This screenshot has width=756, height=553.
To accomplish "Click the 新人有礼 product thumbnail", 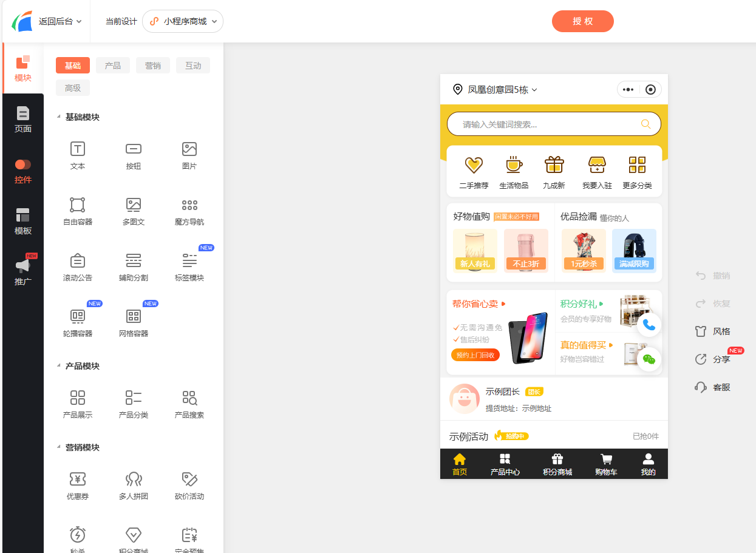I will 475,251.
